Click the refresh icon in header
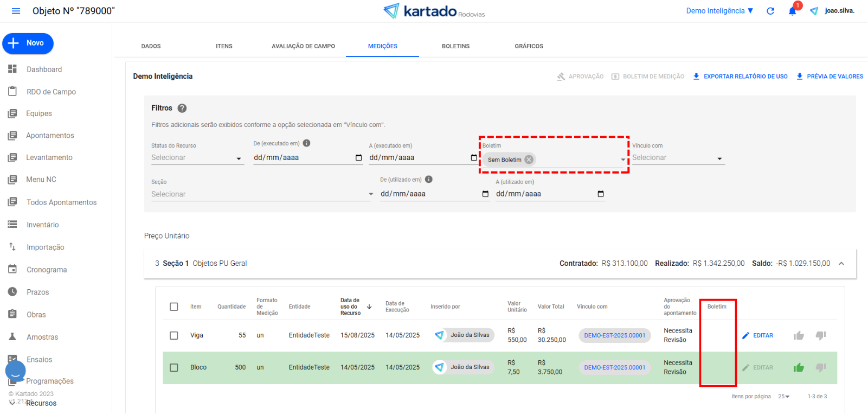Screen dimensions: 868x414 tap(770, 11)
